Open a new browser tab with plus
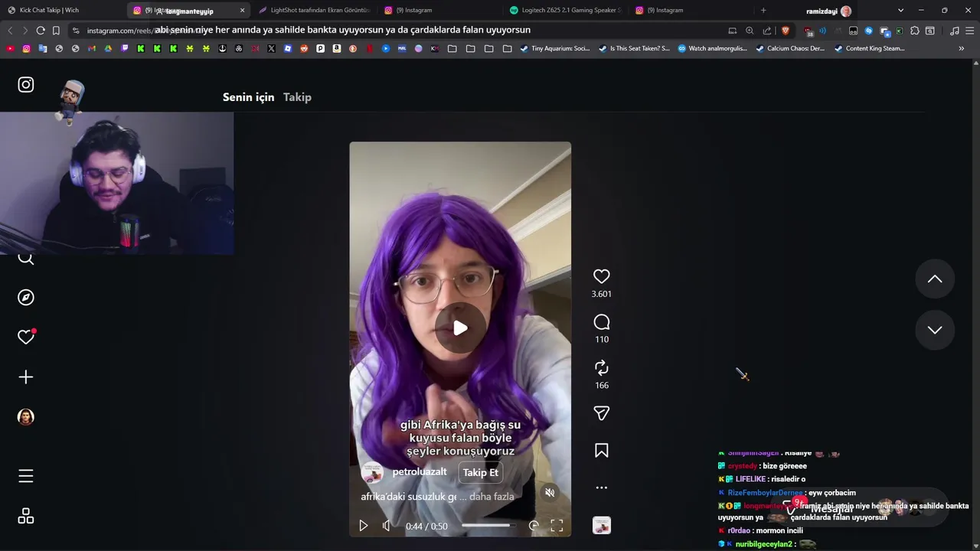 763,11
